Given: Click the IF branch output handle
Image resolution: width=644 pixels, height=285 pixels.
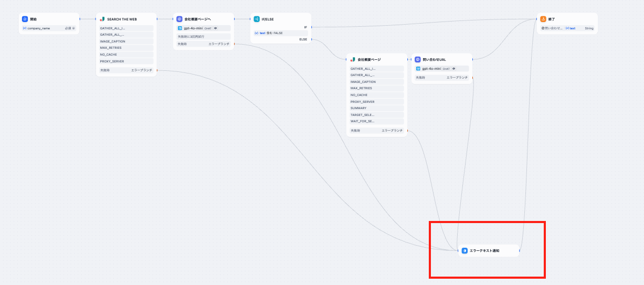Looking at the screenshot, I should [311, 27].
